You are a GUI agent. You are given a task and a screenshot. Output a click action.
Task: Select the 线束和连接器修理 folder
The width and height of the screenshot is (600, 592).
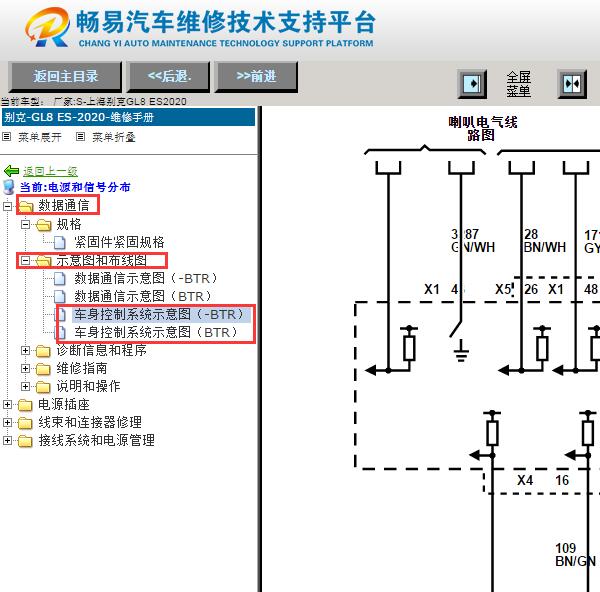click(90, 422)
